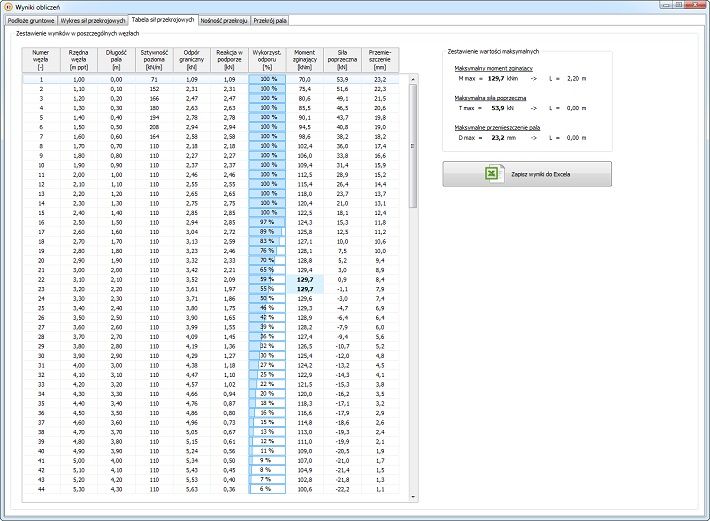
Task: Open the Nośność przekroju tab
Action: (x=224, y=21)
